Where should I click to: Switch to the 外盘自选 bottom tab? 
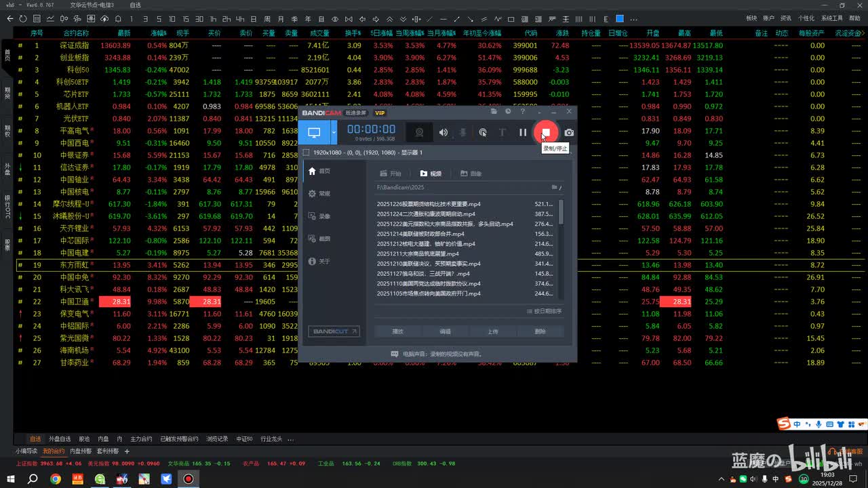click(60, 439)
